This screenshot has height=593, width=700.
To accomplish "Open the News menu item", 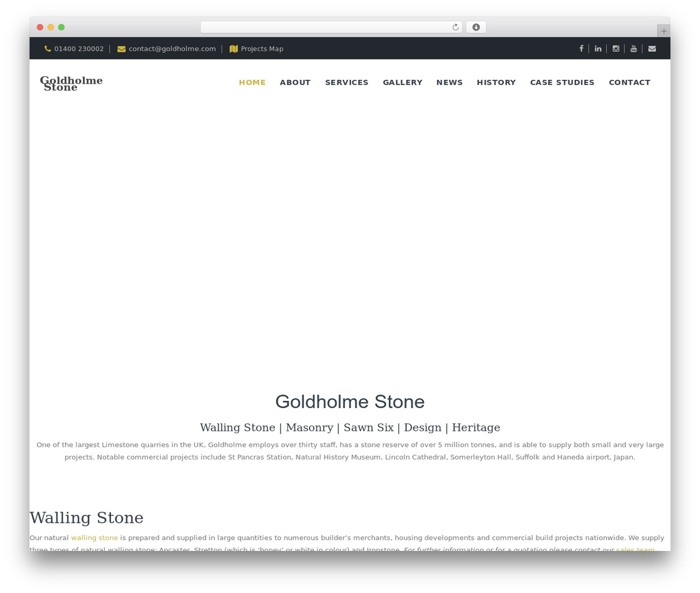I will click(450, 82).
